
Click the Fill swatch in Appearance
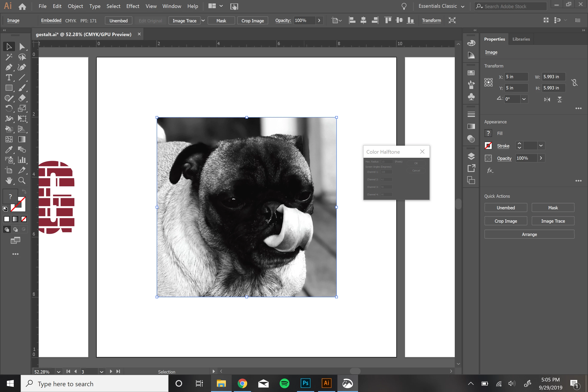click(488, 133)
